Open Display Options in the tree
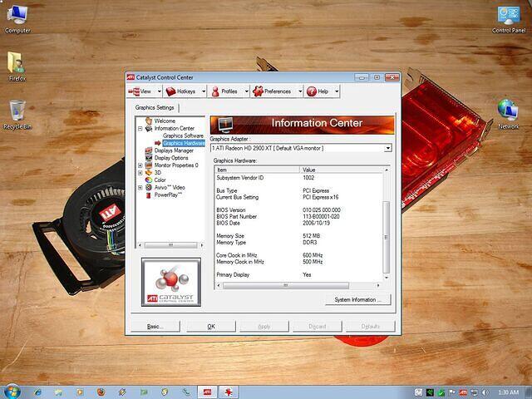Screen dimensions: 532x399 tap(171, 158)
